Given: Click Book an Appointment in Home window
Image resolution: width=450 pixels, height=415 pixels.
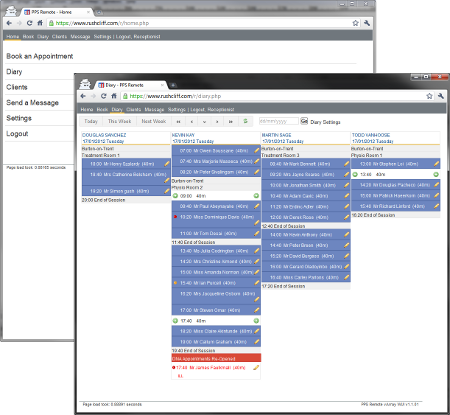Looking at the screenshot, I should point(40,56).
